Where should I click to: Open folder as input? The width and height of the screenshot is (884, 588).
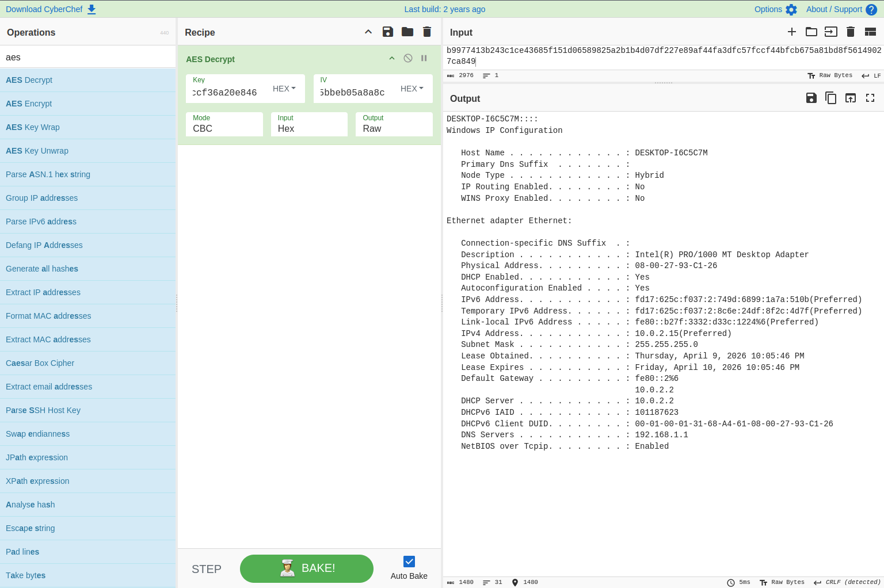tap(811, 32)
